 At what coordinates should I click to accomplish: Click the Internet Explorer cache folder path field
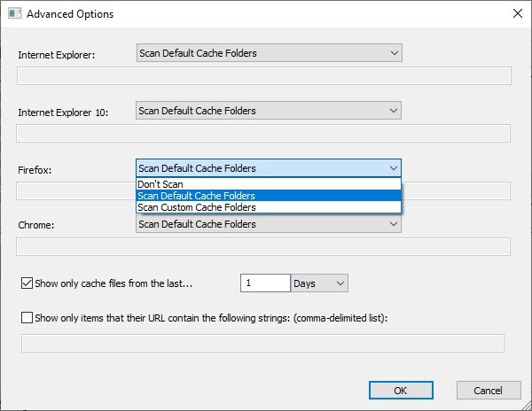pos(263,75)
